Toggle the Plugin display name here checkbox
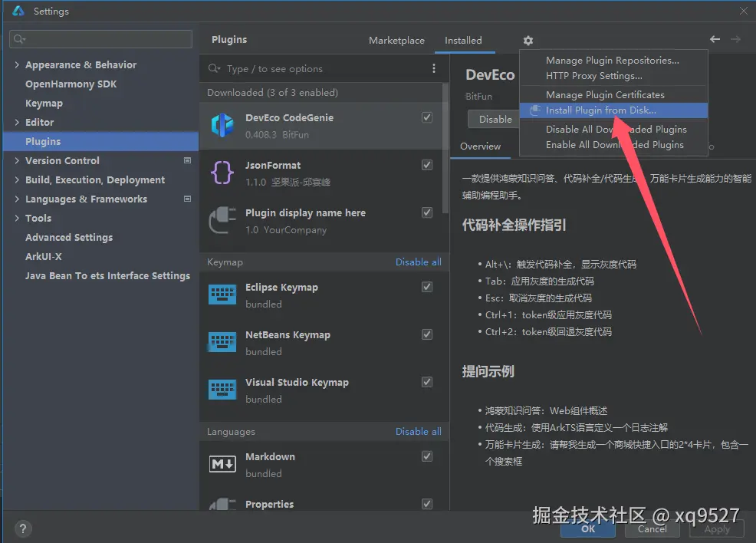The height and width of the screenshot is (543, 756). click(427, 212)
